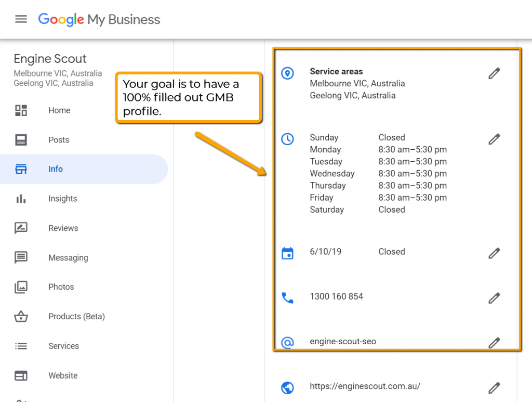The image size is (532, 402).
Task: Edit special hours for 6/10/19
Action: [x=494, y=253]
